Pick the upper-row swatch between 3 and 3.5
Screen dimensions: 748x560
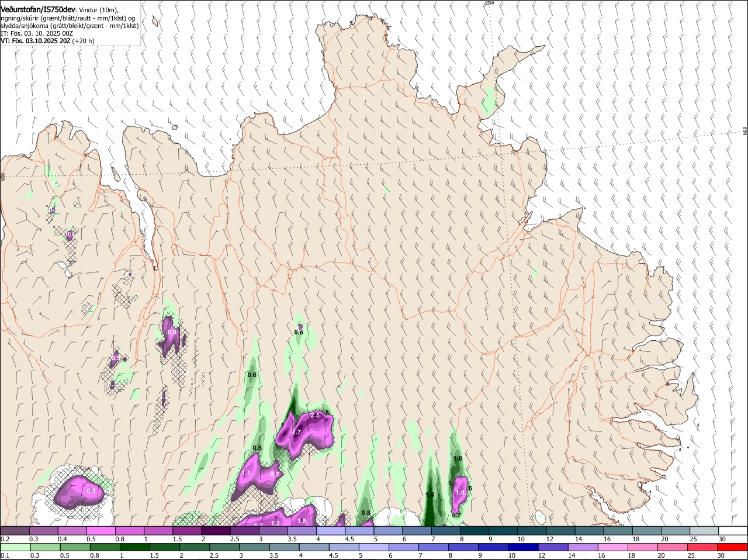pyautogui.click(x=273, y=530)
